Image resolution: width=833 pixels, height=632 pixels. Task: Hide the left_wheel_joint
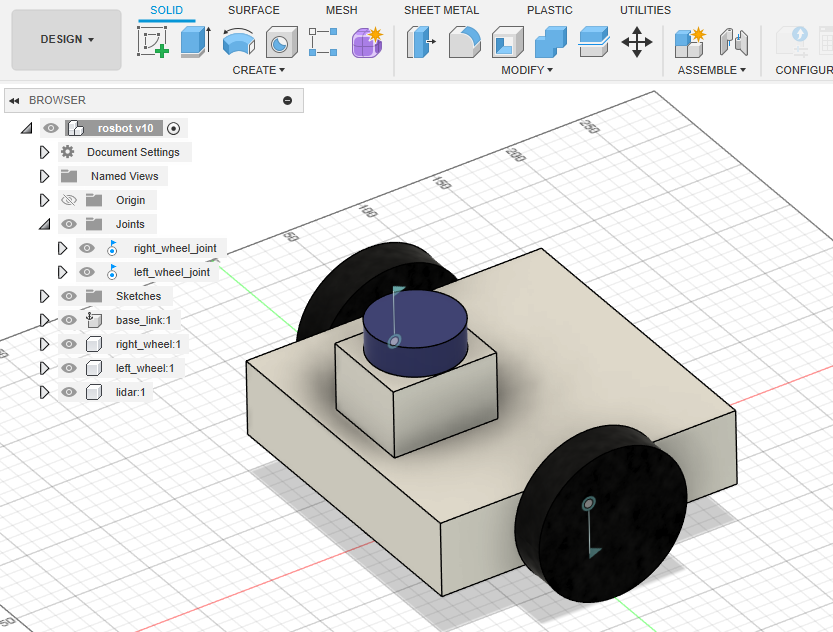pos(87,272)
